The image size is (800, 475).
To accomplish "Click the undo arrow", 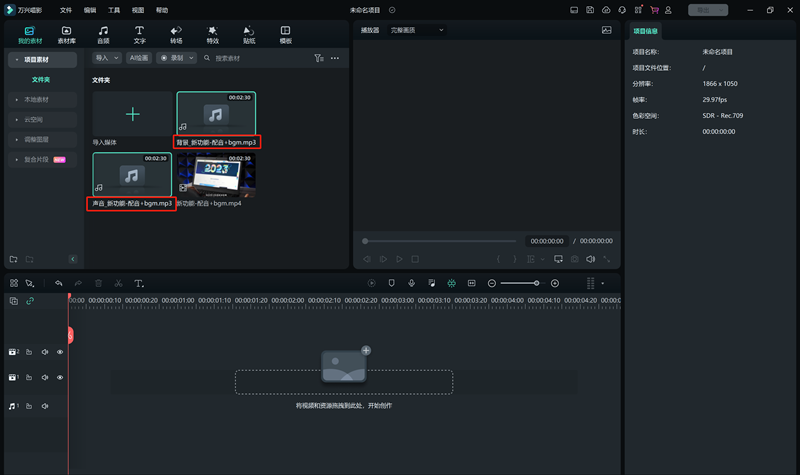I will 59,283.
